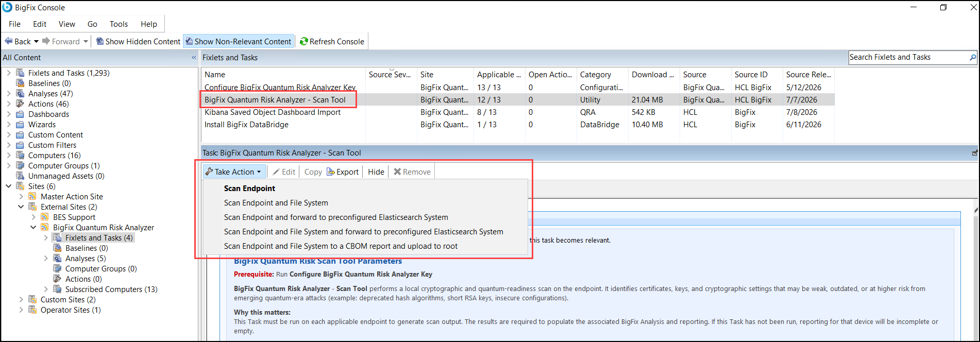980x342 pixels.
Task: Open the File menu
Action: [x=14, y=24]
